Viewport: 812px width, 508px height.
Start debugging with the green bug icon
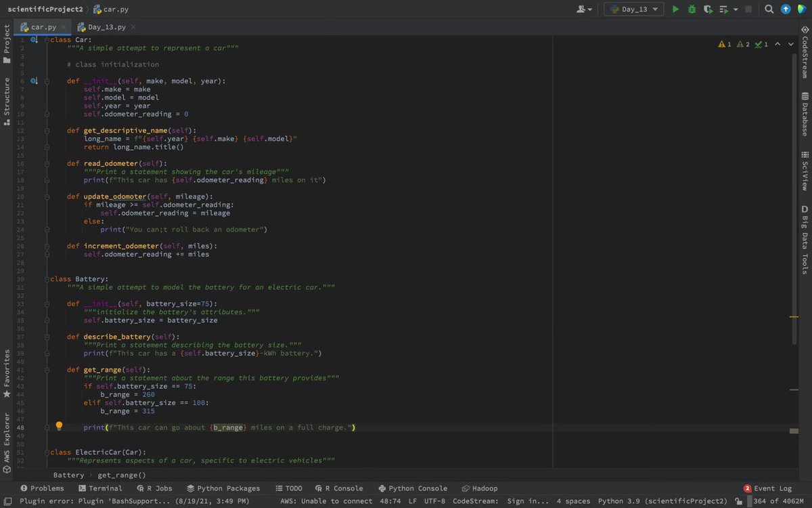pos(692,9)
